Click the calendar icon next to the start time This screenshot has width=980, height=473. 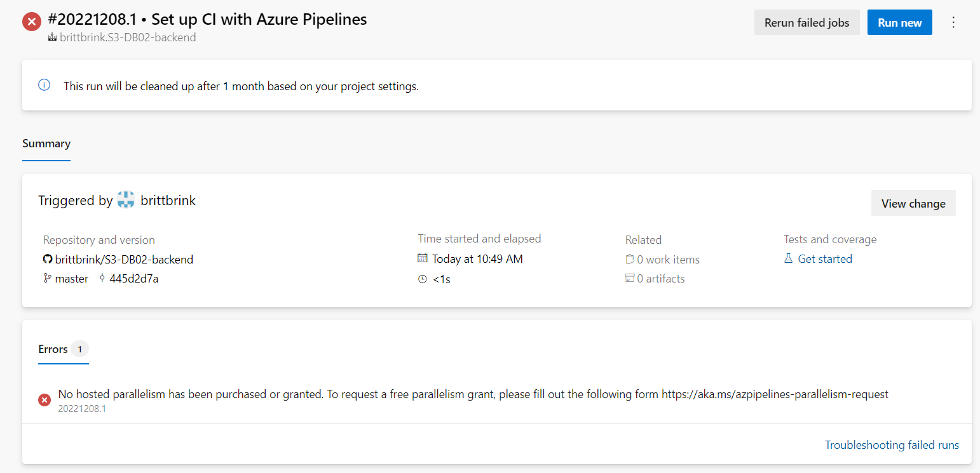click(423, 258)
